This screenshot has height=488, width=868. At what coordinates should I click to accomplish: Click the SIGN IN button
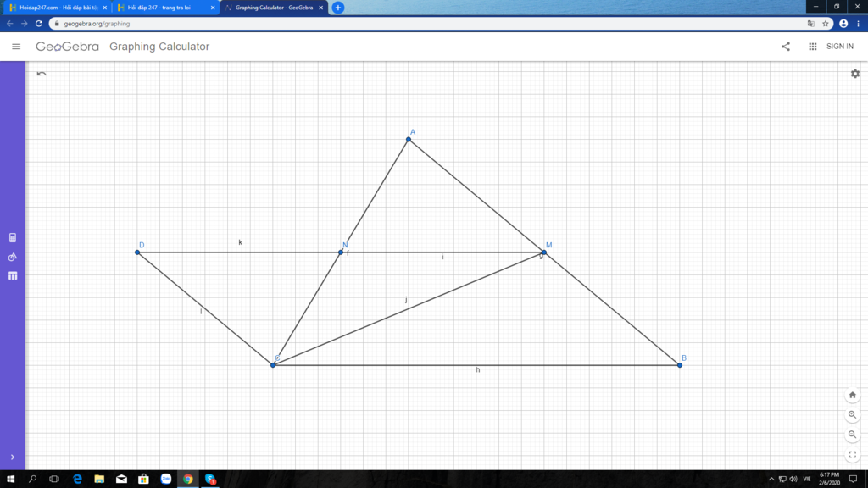pyautogui.click(x=840, y=47)
